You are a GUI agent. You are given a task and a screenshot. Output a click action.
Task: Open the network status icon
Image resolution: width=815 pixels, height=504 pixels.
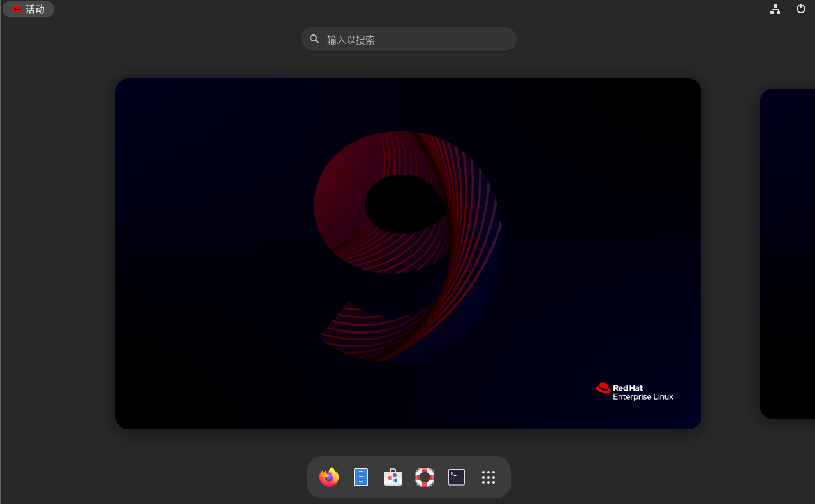(x=775, y=9)
